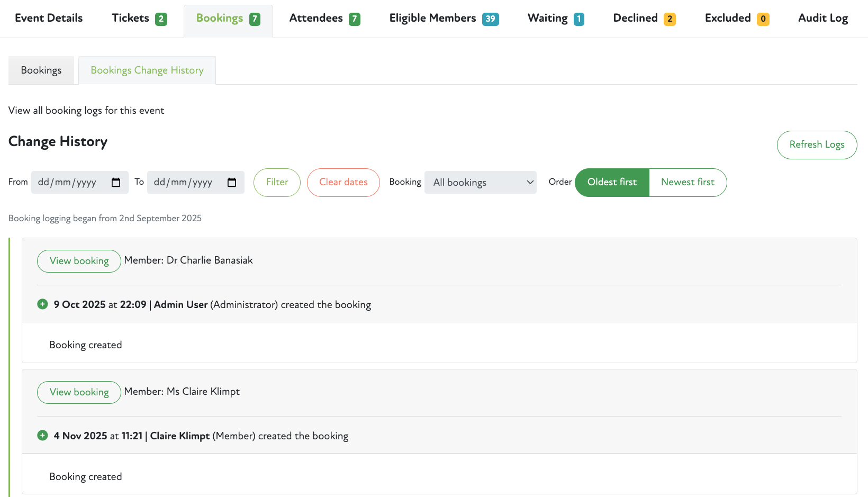View booking for Dr Charlie Banasiak
This screenshot has height=497, width=868.
79,261
